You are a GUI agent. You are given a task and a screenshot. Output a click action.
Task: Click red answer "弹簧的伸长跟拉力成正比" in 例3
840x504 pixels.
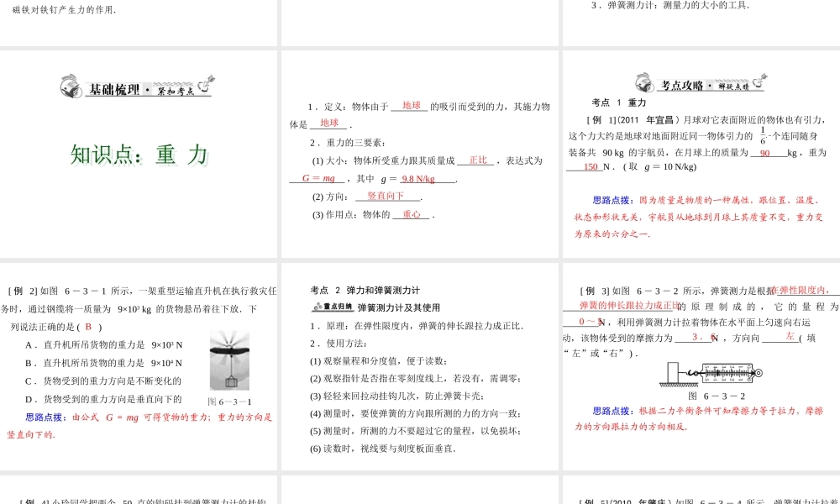coord(627,305)
